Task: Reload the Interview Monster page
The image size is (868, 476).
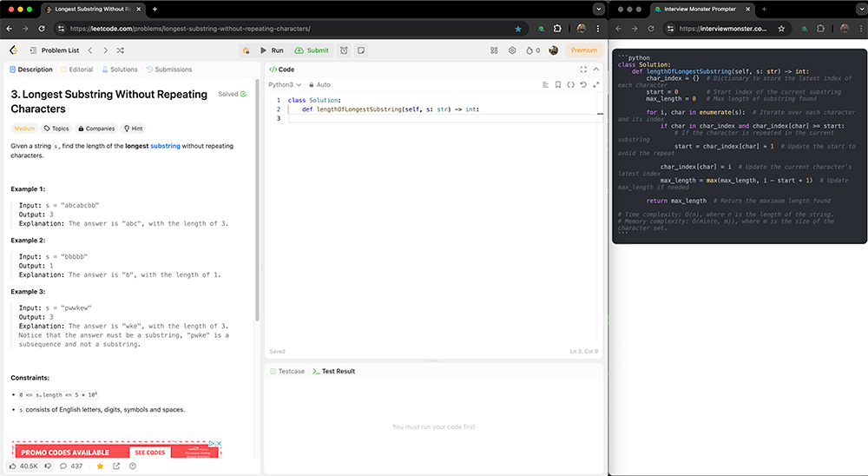Action: [x=651, y=29]
